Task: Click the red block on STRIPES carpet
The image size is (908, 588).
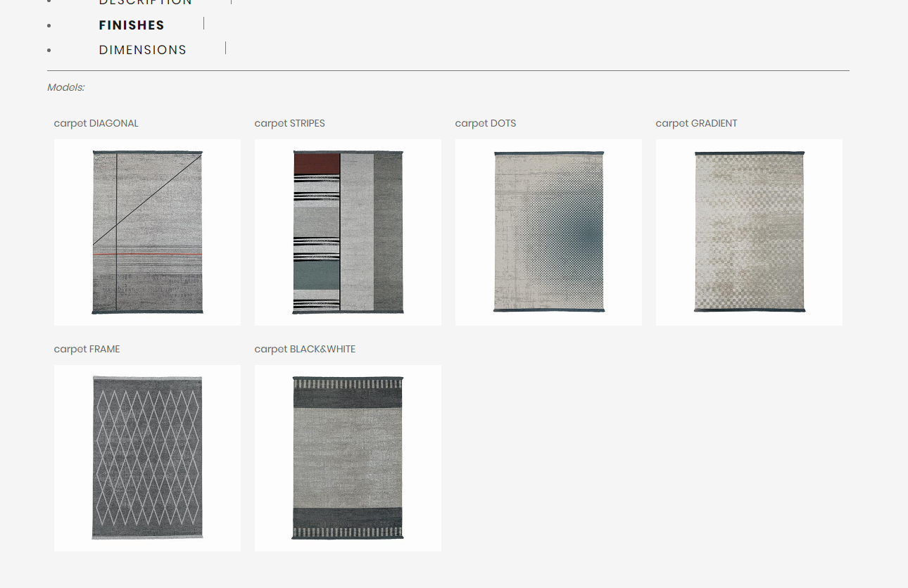Action: [316, 164]
